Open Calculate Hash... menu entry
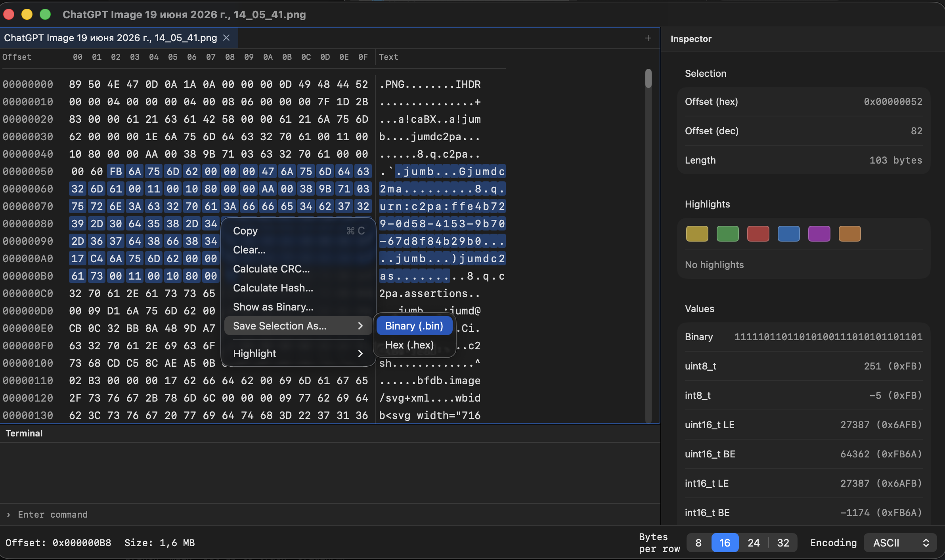 click(x=298, y=288)
